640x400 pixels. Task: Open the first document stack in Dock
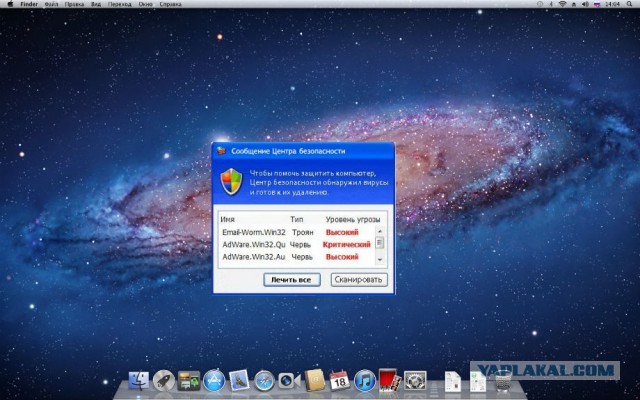point(453,381)
